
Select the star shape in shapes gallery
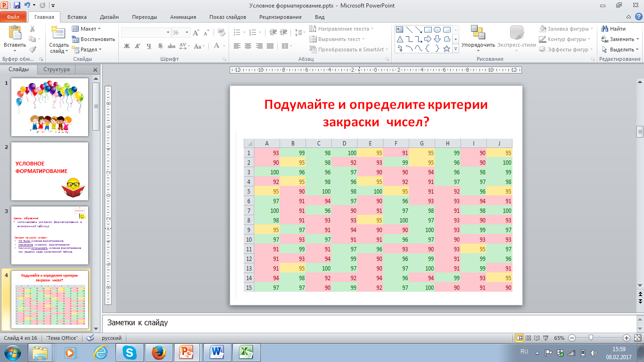coord(446,49)
